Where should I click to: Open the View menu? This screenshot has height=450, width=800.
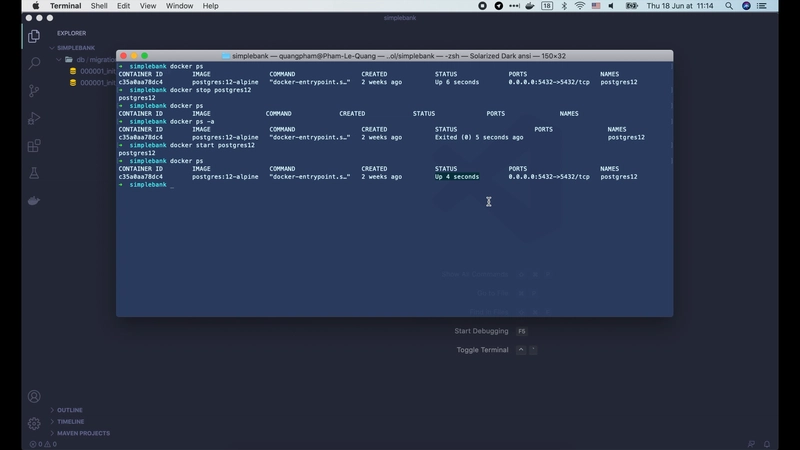[148, 6]
